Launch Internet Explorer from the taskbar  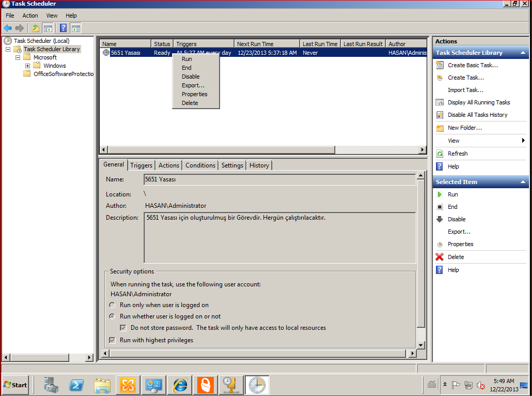(180, 385)
